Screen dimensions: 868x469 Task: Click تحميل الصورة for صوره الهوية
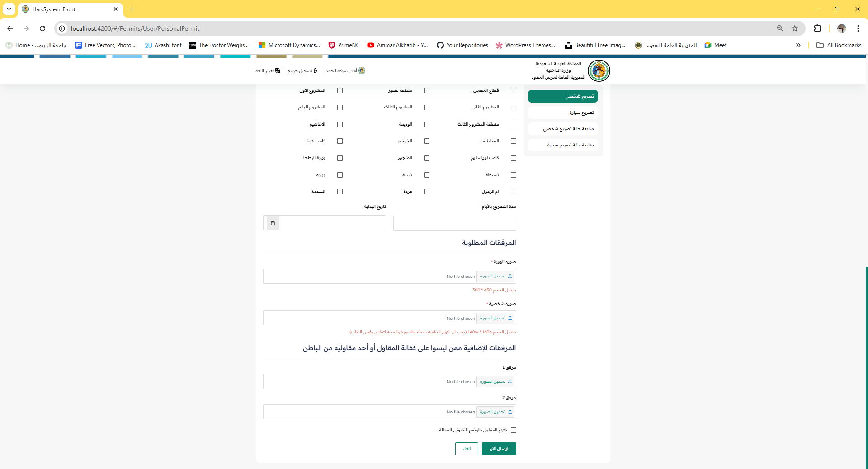click(496, 276)
